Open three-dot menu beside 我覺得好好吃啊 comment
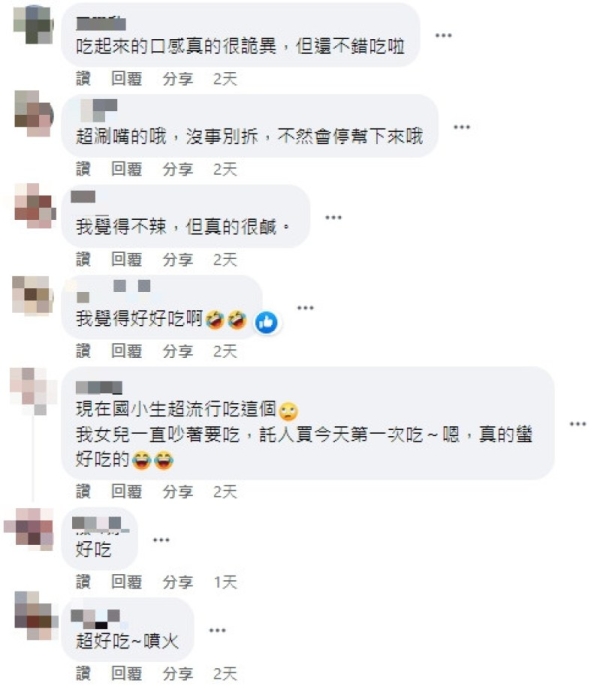This screenshot has width=600, height=689. (305, 308)
